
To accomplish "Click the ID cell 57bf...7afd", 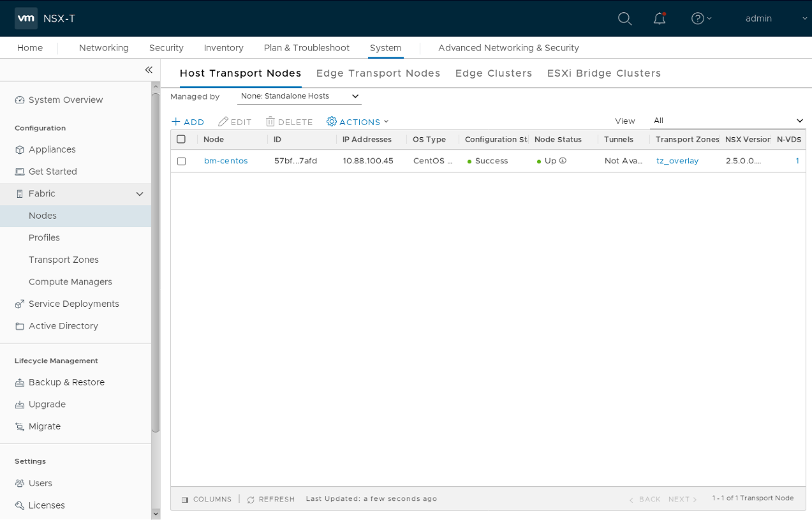I will [x=295, y=161].
